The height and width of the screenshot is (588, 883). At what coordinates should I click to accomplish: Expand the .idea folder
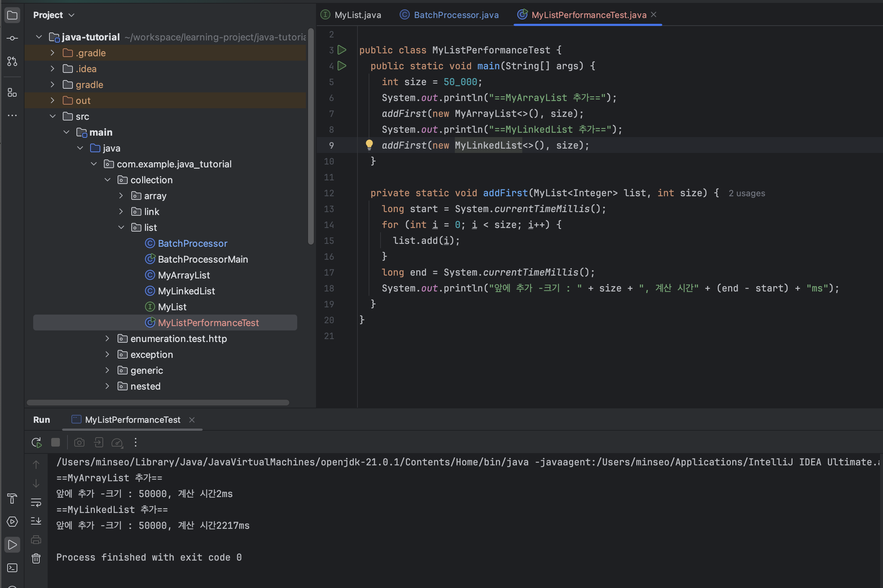pos(53,69)
